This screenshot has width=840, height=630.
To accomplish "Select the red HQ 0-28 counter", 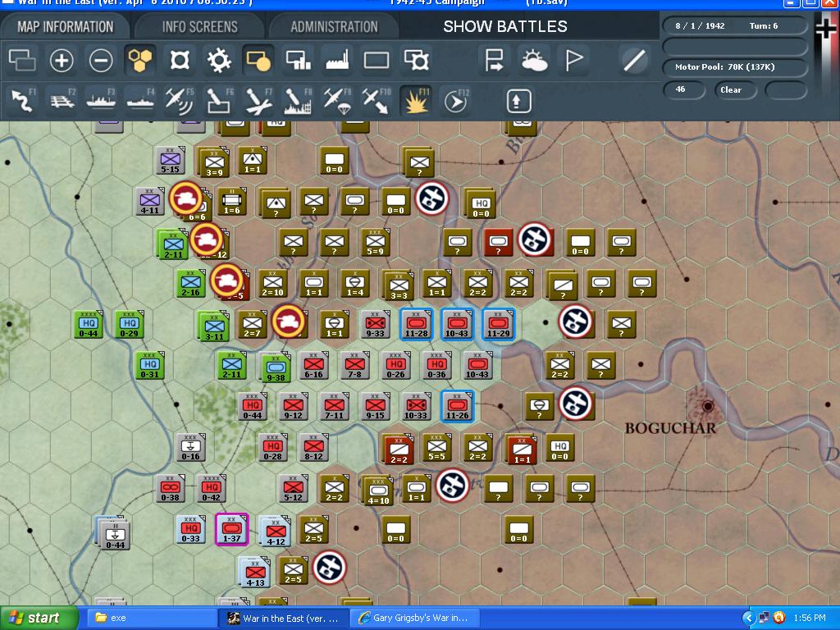I will point(272,447).
